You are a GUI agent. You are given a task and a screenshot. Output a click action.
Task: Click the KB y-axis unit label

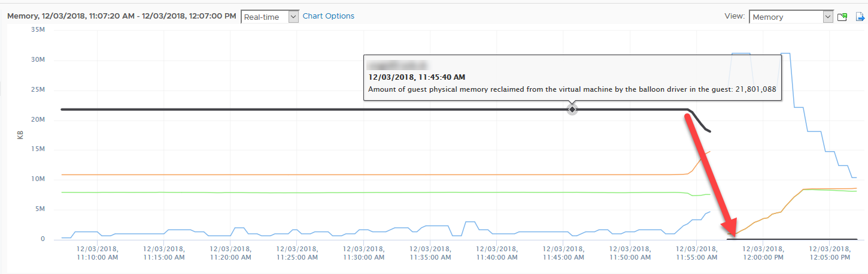(x=20, y=134)
